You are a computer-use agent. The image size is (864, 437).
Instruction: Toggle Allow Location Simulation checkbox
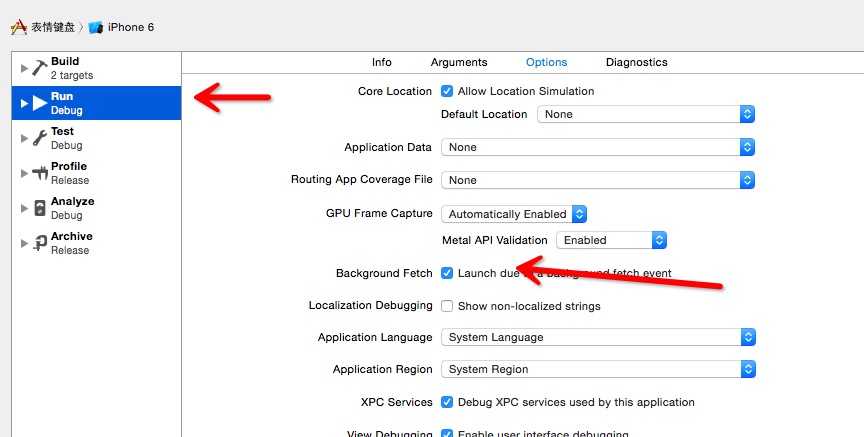click(x=447, y=91)
